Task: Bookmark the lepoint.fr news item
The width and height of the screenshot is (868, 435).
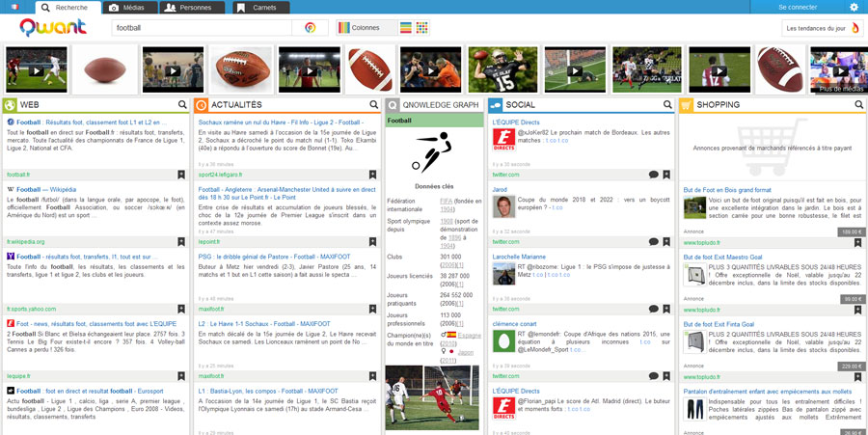Action: pyautogui.click(x=372, y=242)
